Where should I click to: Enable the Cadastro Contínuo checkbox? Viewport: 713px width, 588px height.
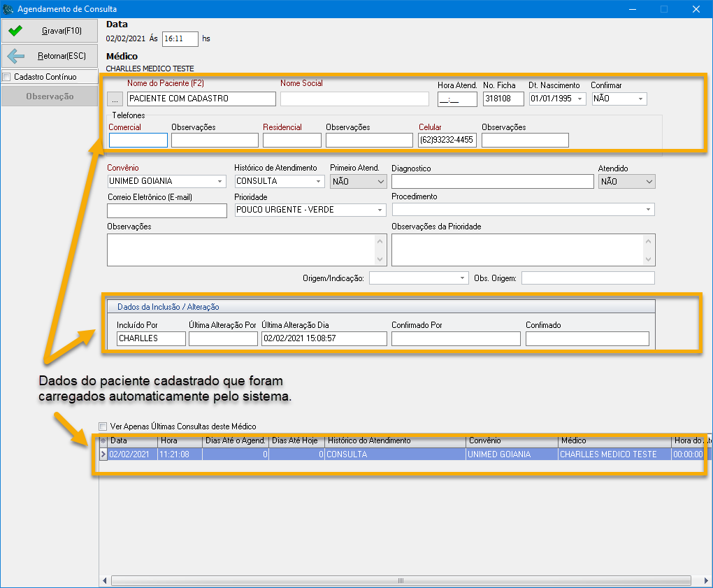point(7,77)
